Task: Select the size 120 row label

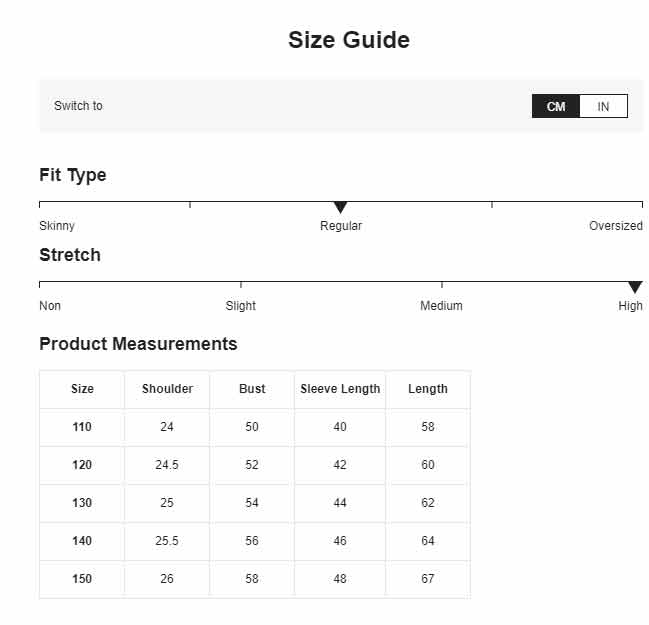Action: coord(82,465)
